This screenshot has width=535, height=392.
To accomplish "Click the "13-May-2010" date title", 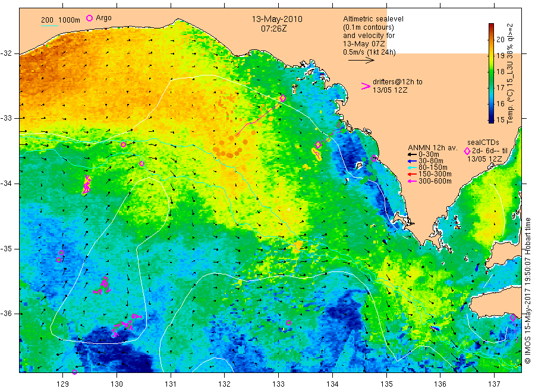I will coord(277,19).
